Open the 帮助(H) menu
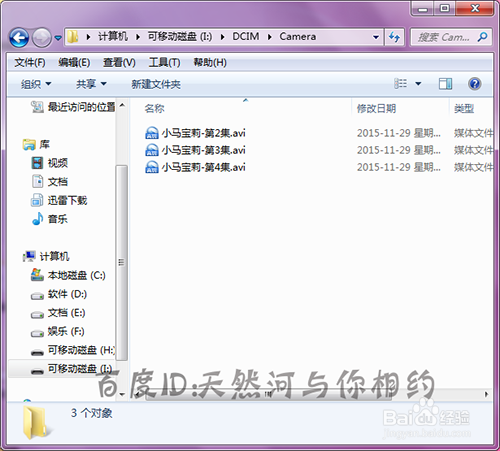The height and width of the screenshot is (451, 500). 210,62
